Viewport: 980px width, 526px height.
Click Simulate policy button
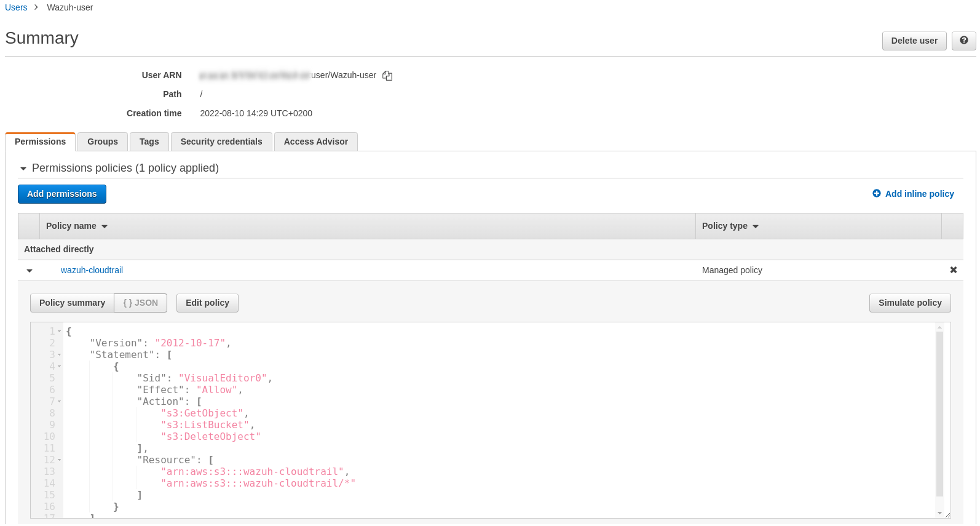pyautogui.click(x=910, y=303)
